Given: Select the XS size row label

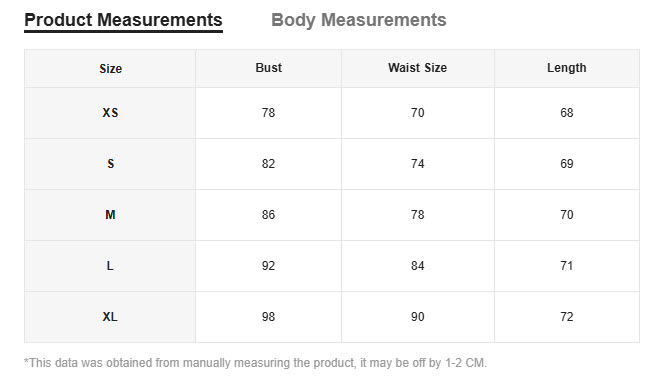Looking at the screenshot, I should click(x=110, y=112).
